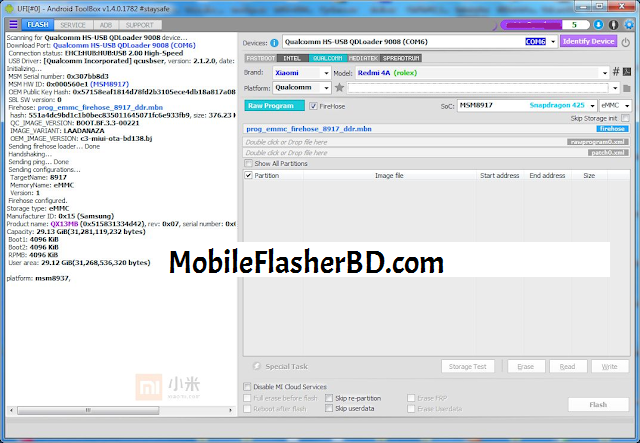Expand the Model Redmi 4A dropdown
Image resolution: width=640 pixels, height=443 pixels.
coord(604,73)
